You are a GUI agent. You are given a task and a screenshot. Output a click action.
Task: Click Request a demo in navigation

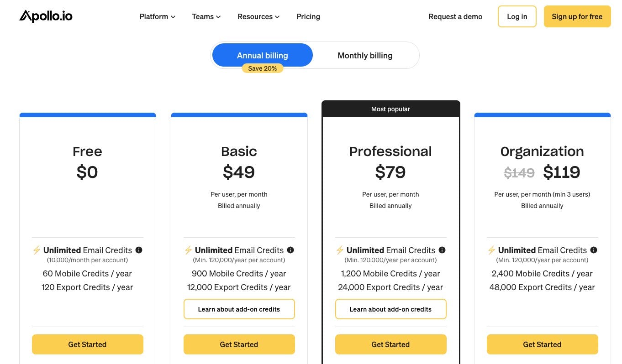[x=455, y=17]
